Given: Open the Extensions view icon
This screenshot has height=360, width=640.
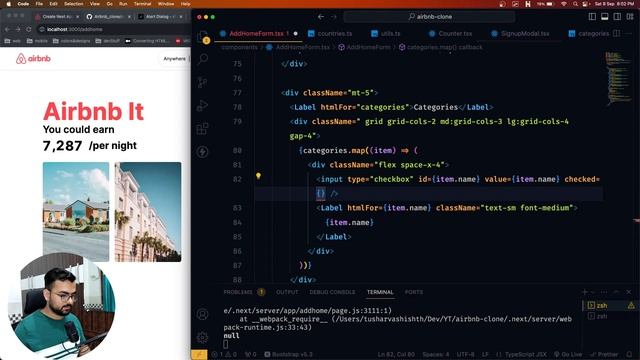Looking at the screenshot, I should [x=203, y=129].
